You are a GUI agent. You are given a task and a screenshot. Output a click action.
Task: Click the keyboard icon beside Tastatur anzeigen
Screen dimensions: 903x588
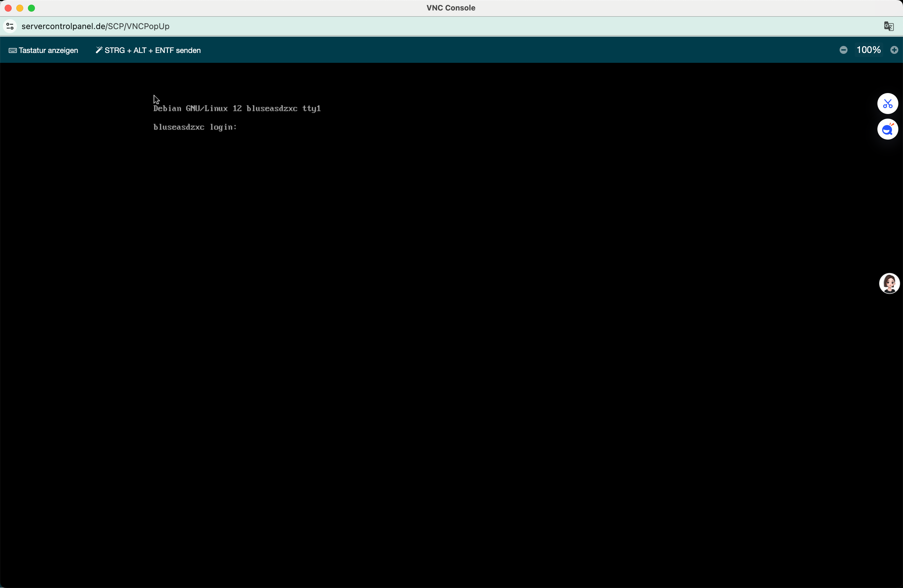pyautogui.click(x=13, y=51)
